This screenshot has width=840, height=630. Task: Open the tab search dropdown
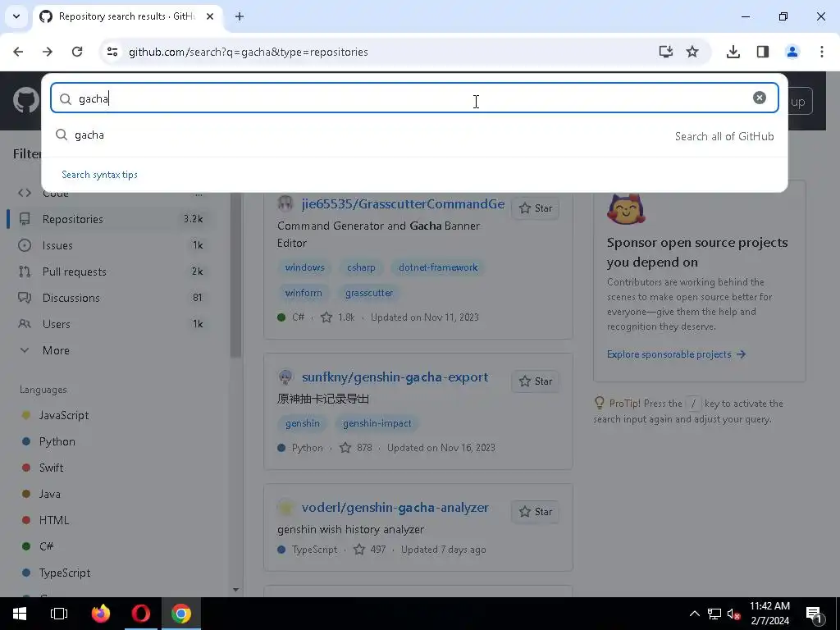tap(16, 16)
